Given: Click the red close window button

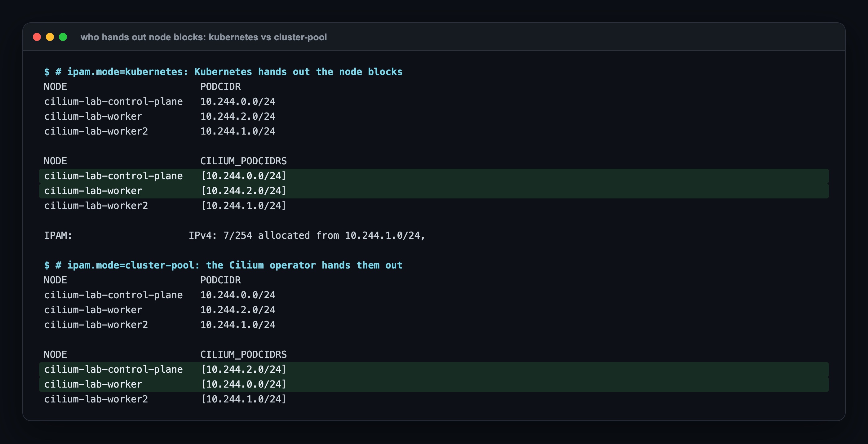Looking at the screenshot, I should tap(37, 37).
